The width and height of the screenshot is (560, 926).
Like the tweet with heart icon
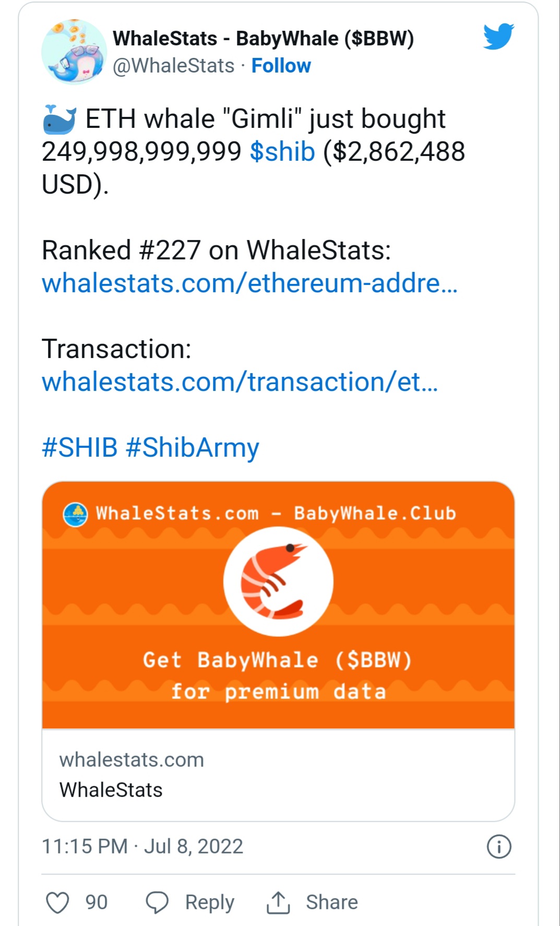(57, 903)
